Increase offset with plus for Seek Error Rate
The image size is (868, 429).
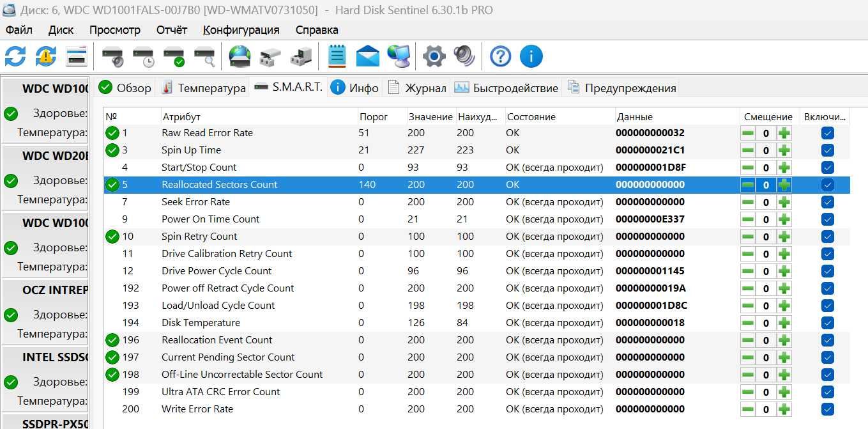pyautogui.click(x=784, y=202)
